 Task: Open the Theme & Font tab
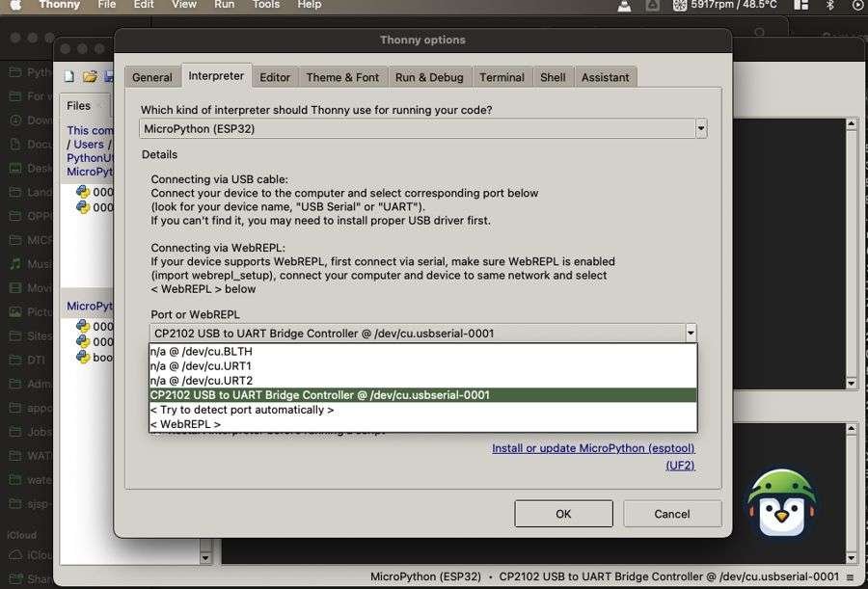(x=342, y=77)
